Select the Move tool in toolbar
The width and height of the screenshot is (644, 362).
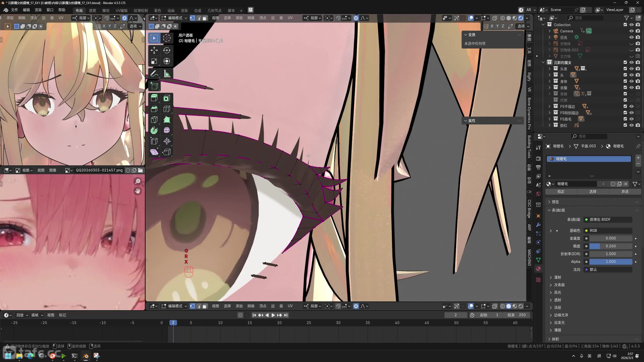pos(154,50)
